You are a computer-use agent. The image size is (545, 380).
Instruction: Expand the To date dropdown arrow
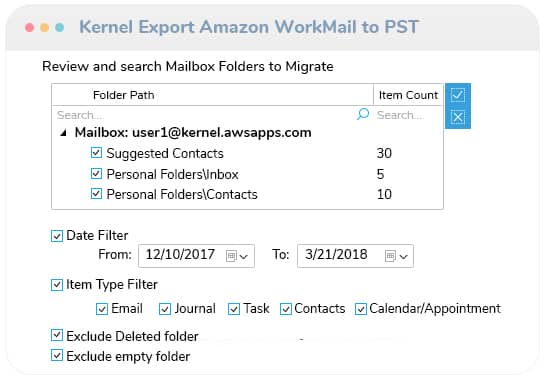[404, 257]
